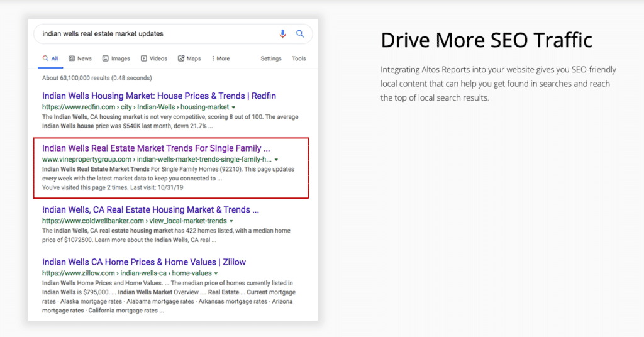Click the Videos tab play icon
The image size is (644, 337).
click(x=144, y=58)
